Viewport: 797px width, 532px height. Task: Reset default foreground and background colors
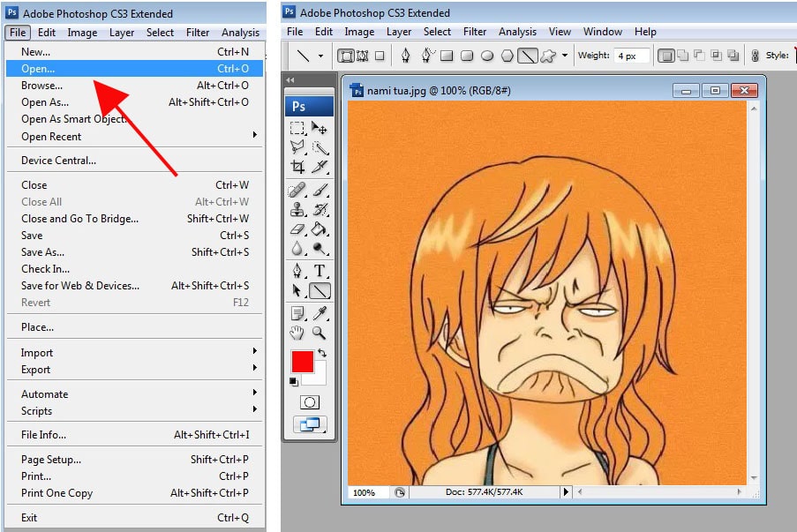[293, 382]
